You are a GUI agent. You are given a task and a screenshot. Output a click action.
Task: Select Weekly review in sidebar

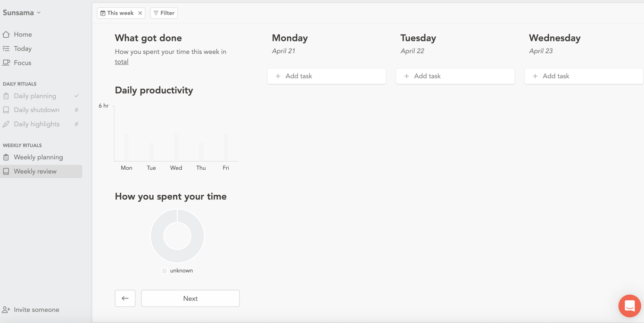coord(35,171)
